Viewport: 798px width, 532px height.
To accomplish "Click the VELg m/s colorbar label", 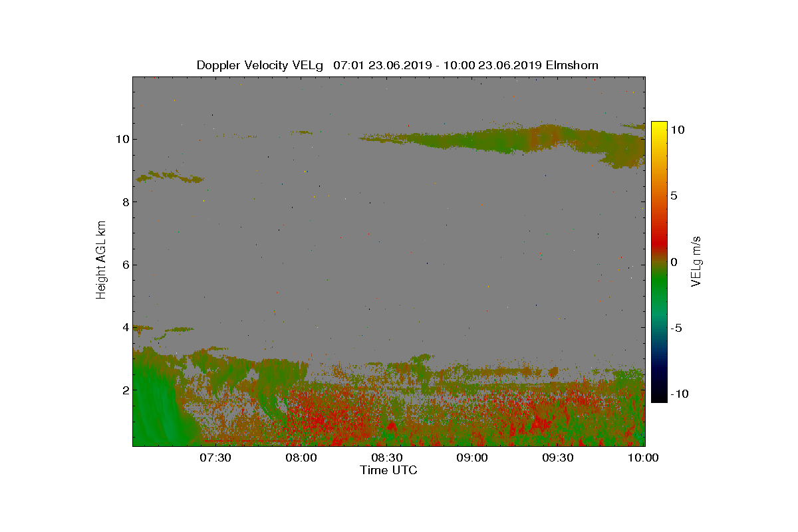I will point(696,261).
